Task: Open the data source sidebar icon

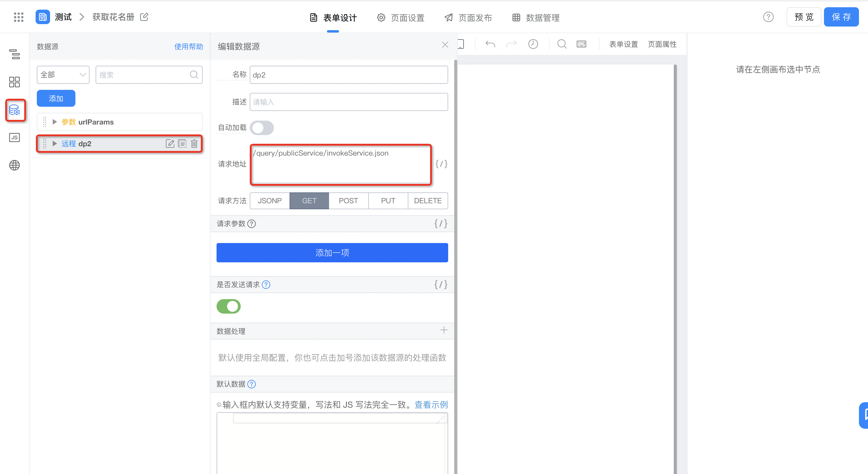Action: click(x=14, y=110)
